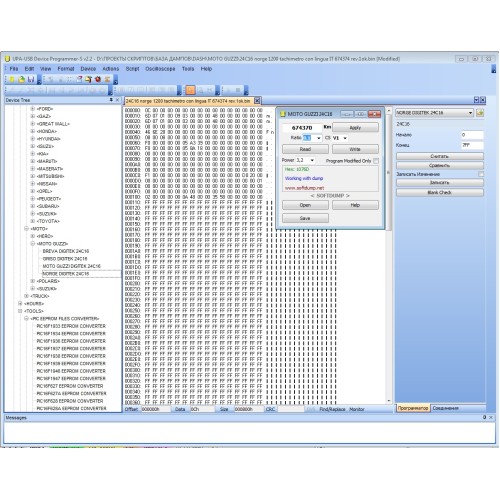Expand the HONDA tree node

[x=33, y=131]
